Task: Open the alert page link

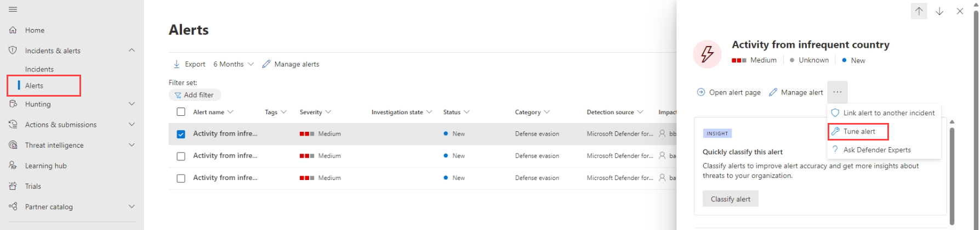Action: (728, 92)
